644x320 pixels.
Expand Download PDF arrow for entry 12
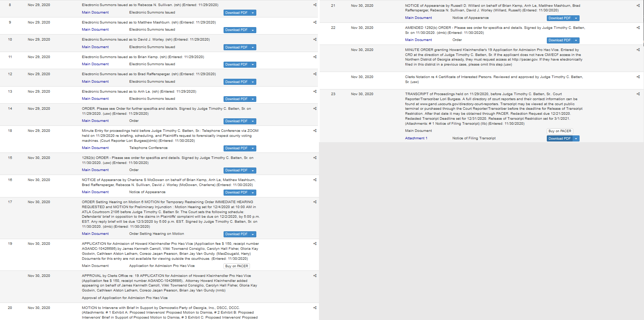click(x=253, y=82)
